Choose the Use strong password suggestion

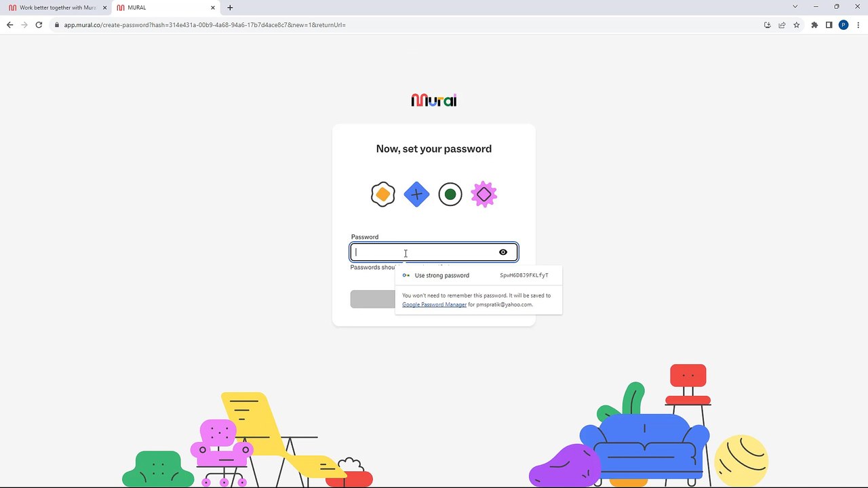coord(479,275)
